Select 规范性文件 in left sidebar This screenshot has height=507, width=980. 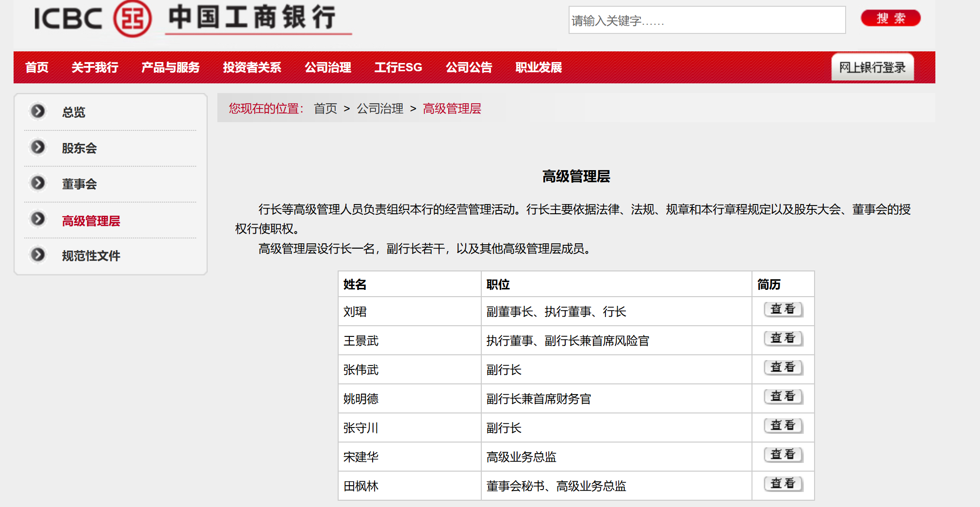tap(91, 256)
